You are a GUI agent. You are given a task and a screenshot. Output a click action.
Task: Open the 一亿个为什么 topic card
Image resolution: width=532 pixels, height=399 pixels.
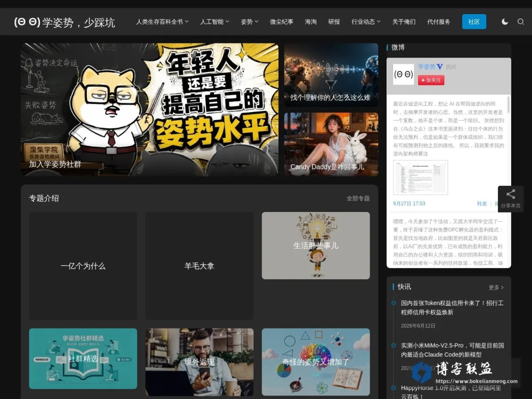(x=83, y=266)
